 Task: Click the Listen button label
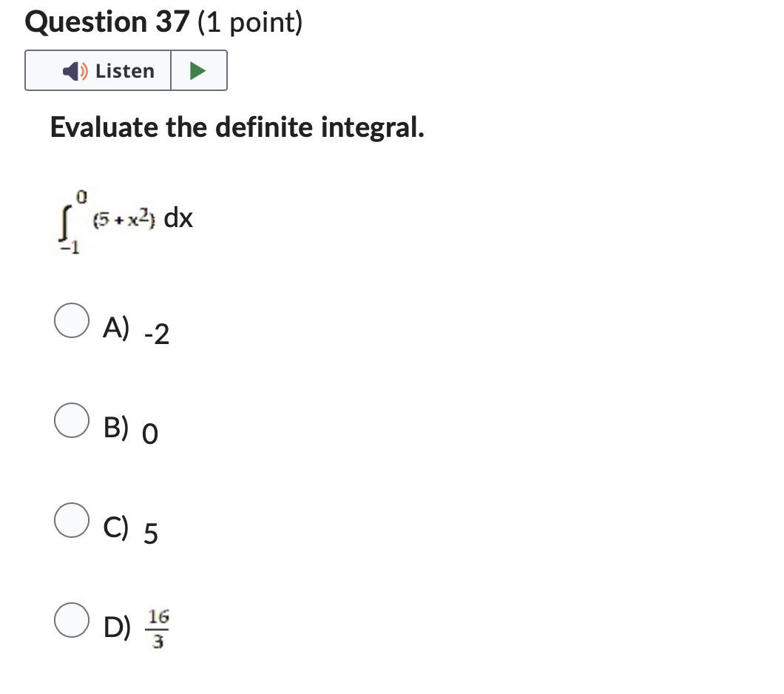[124, 70]
